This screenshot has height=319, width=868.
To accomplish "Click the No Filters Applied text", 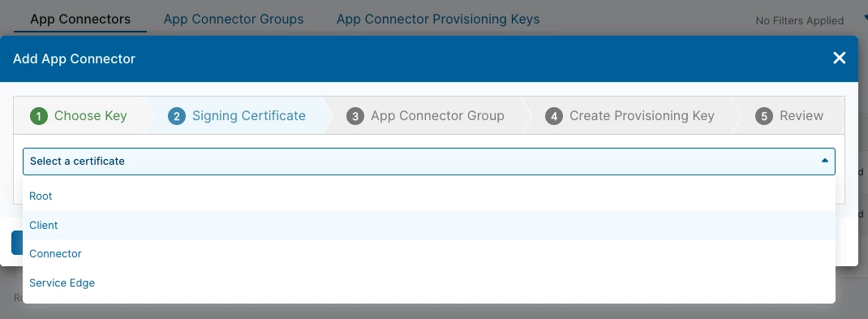I will (799, 20).
